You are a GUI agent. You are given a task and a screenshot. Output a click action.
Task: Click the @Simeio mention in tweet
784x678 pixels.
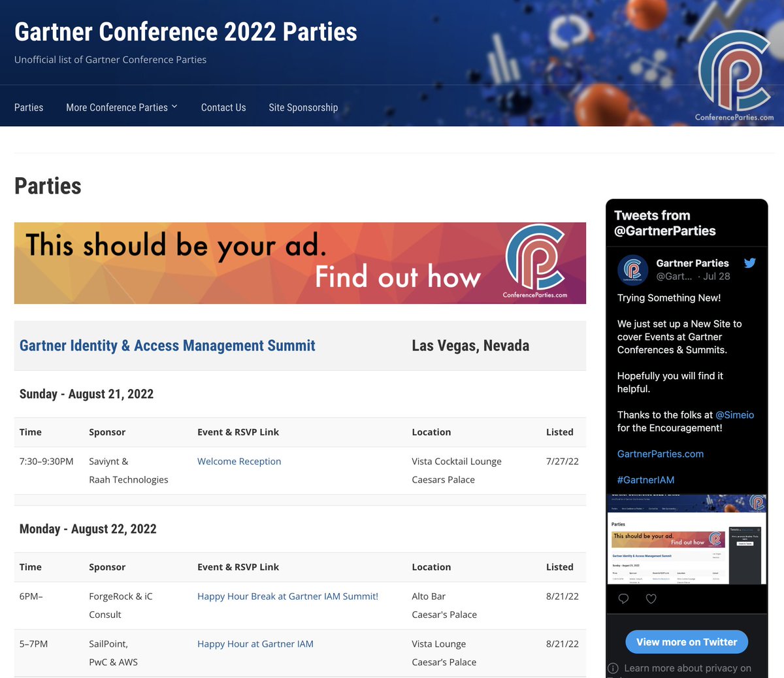(734, 415)
